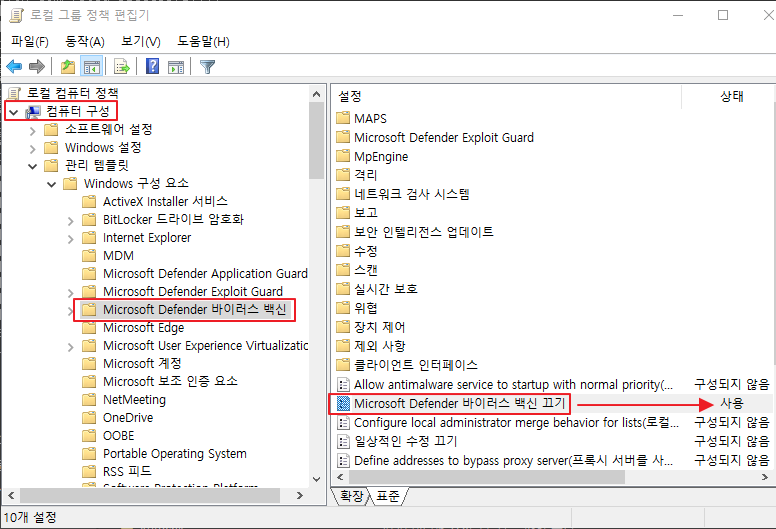The height and width of the screenshot is (529, 776).
Task: Open the 보기(V) menu
Action: point(141,42)
